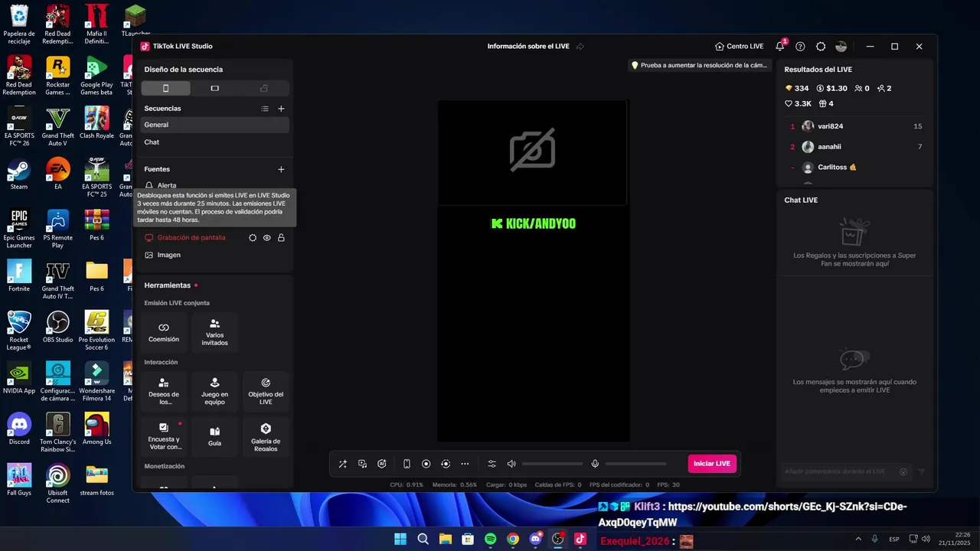980x551 pixels.
Task: Open Información sobre el LIVE
Action: pyautogui.click(x=528, y=47)
